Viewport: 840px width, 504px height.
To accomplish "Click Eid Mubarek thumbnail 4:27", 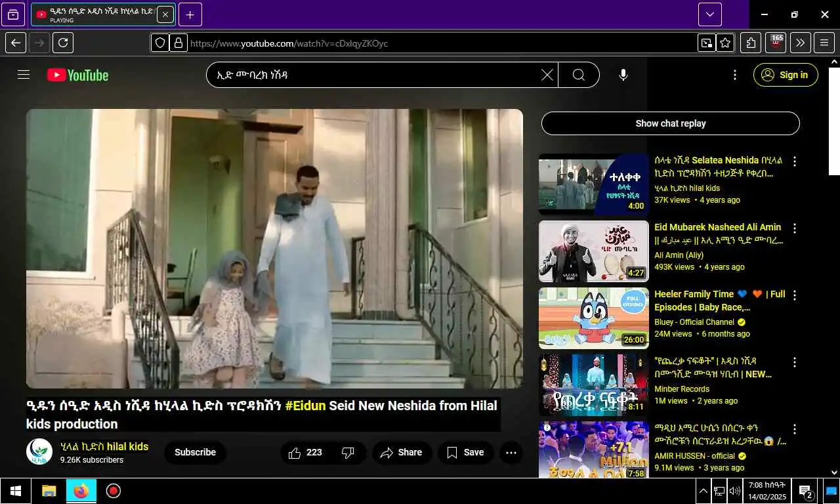I will pyautogui.click(x=594, y=251).
